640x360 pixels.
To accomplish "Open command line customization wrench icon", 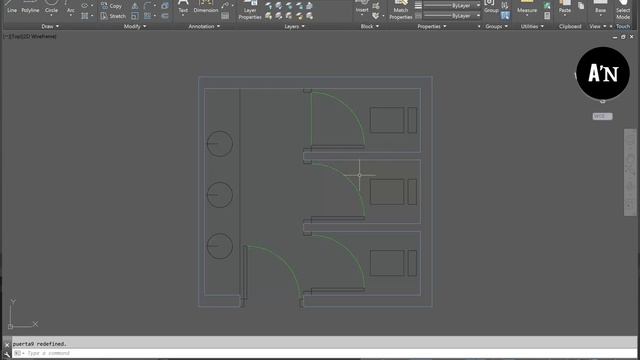I will coord(7,354).
